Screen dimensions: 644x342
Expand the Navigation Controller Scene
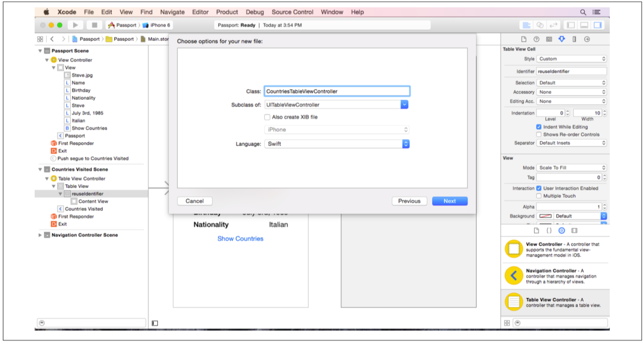40,235
